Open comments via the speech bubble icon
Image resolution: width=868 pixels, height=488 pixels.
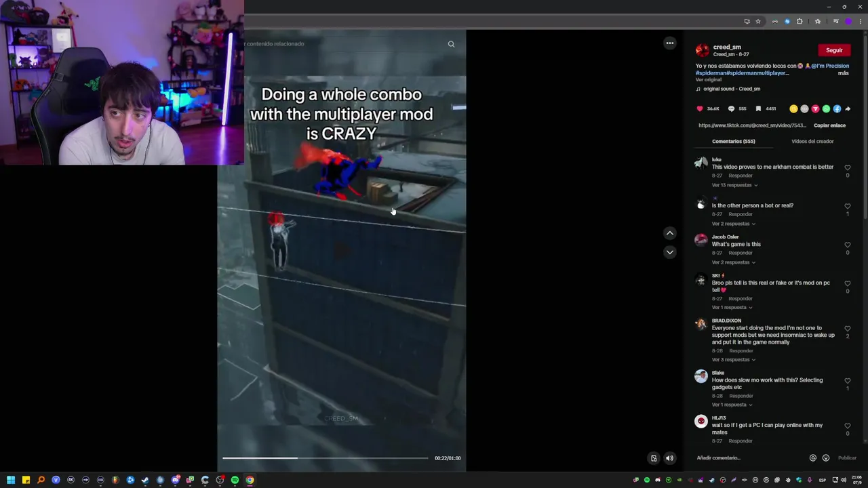731,108
